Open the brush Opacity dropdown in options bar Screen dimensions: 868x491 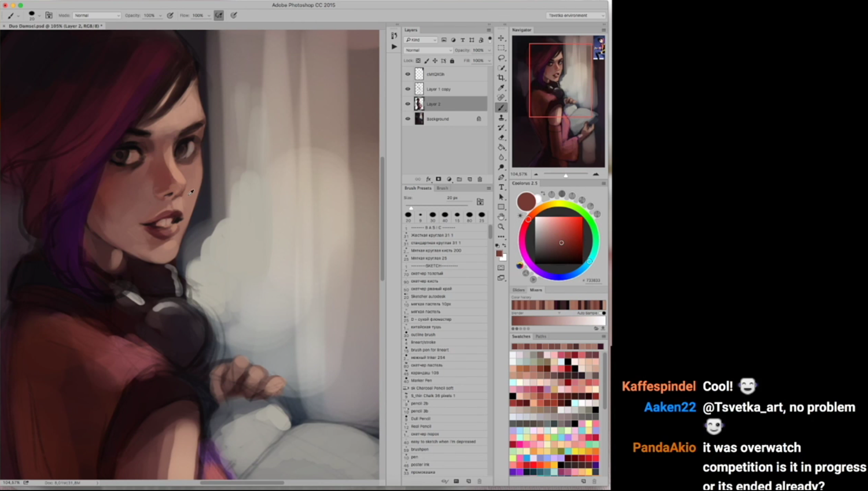160,16
